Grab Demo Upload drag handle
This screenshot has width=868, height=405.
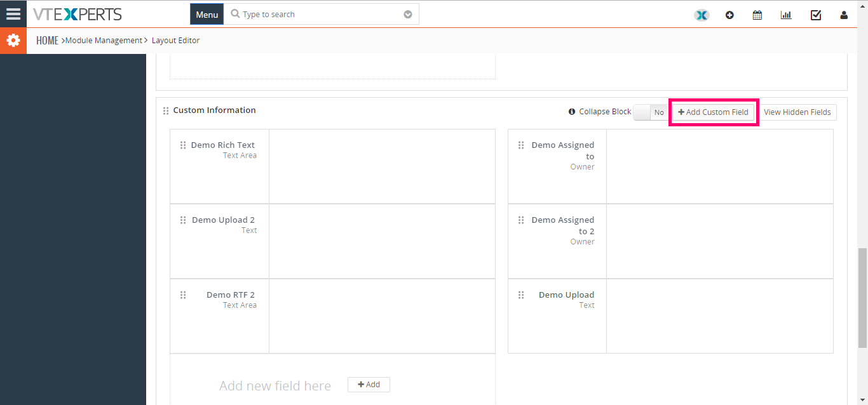pos(521,295)
